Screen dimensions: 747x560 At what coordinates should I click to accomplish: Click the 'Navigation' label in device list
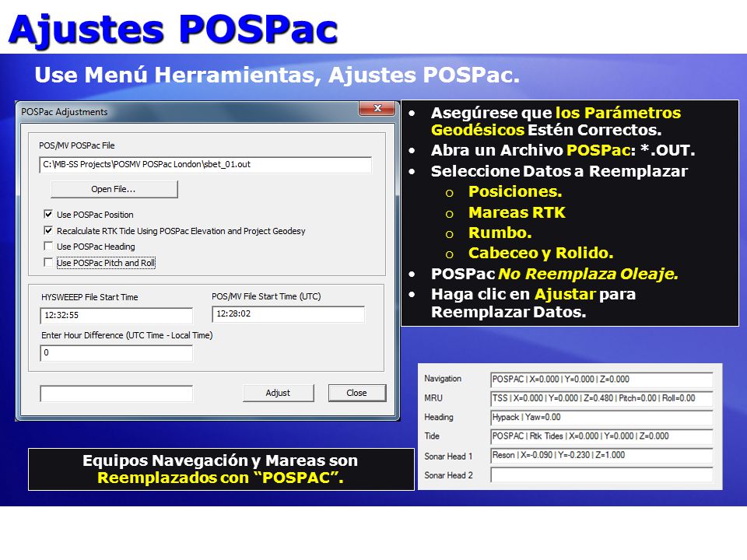pos(443,379)
